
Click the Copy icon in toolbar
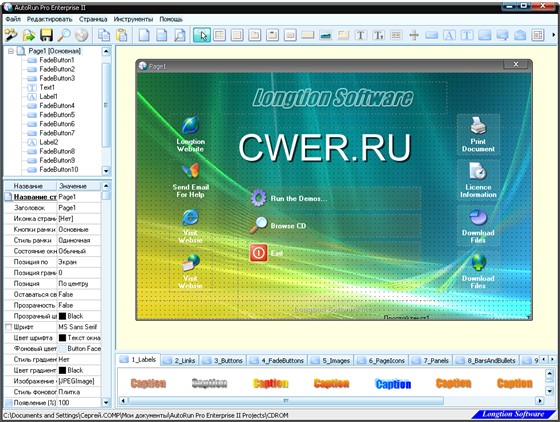click(x=104, y=35)
